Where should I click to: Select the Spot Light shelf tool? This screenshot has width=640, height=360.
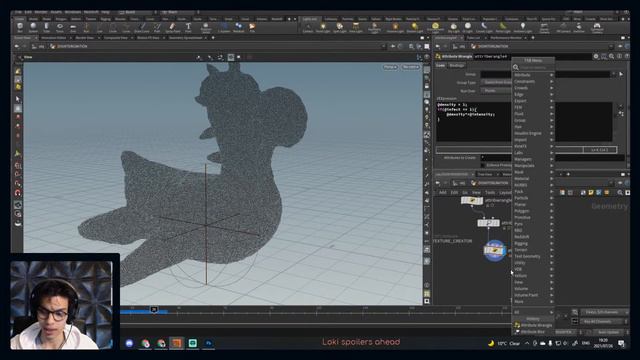339,28
